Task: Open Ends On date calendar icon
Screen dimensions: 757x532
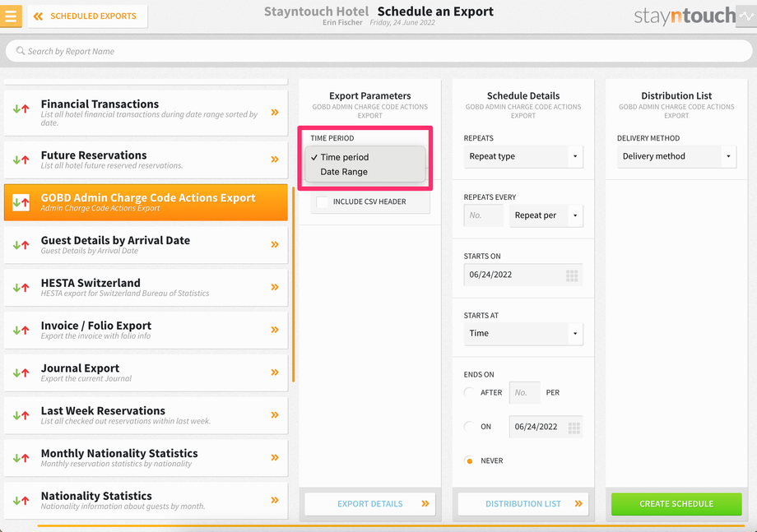Action: click(x=574, y=428)
